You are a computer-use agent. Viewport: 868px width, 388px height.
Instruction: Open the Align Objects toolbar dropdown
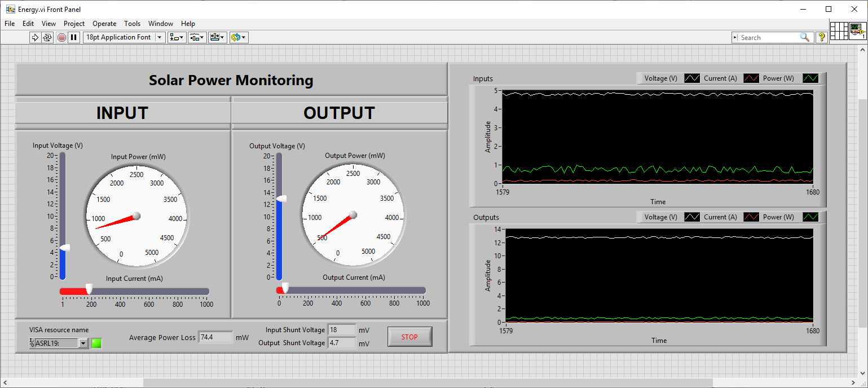(x=177, y=37)
